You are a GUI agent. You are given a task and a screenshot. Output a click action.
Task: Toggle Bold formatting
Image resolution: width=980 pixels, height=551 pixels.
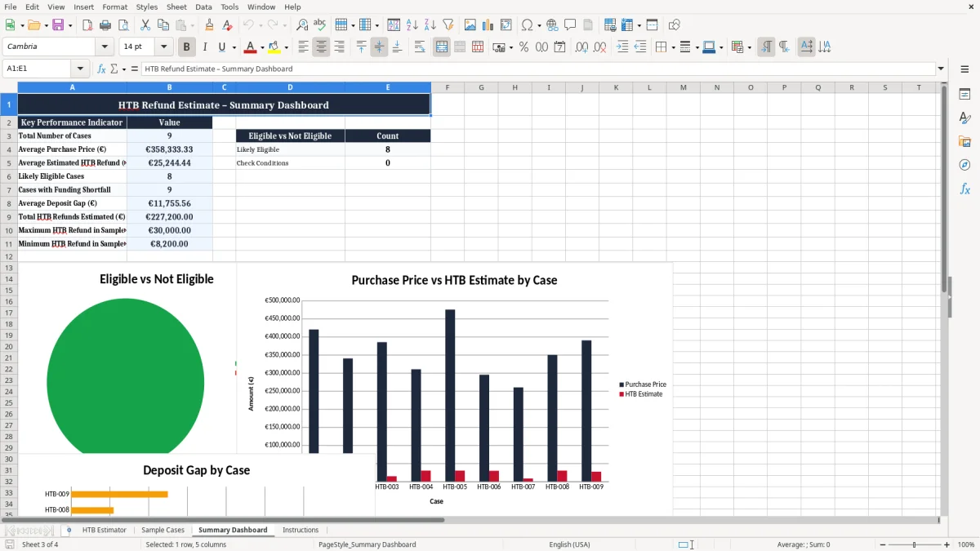click(x=187, y=47)
